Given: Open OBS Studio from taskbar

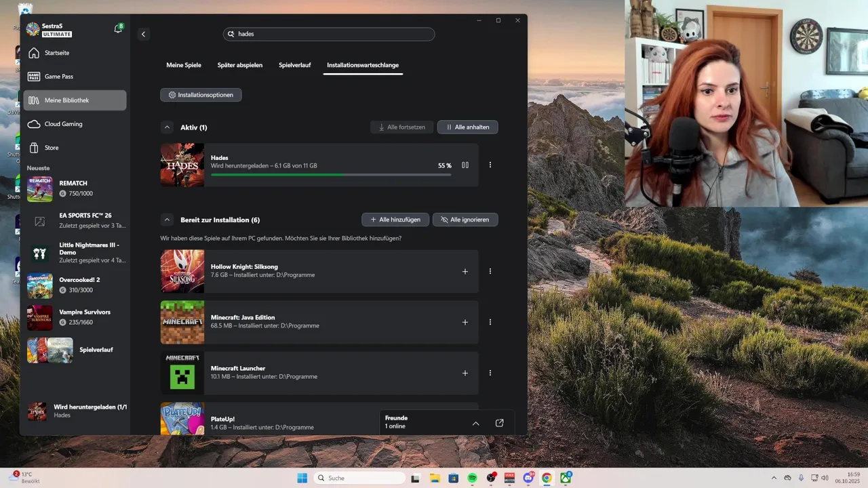Looking at the screenshot, I should click(491, 478).
